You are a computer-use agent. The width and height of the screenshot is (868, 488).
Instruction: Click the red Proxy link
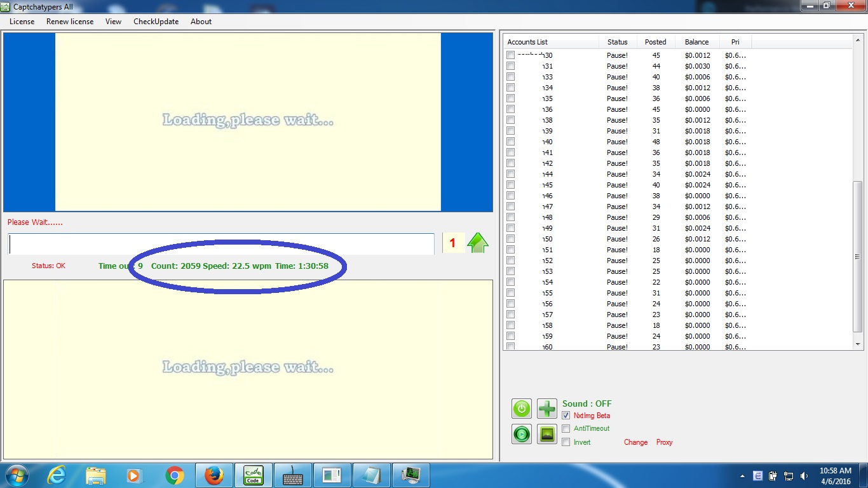coord(664,442)
